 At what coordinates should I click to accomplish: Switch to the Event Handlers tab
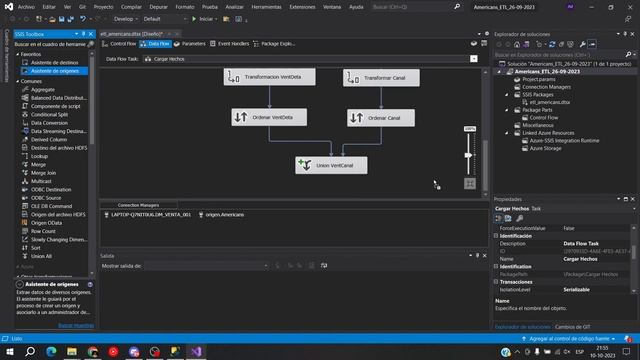pos(229,44)
